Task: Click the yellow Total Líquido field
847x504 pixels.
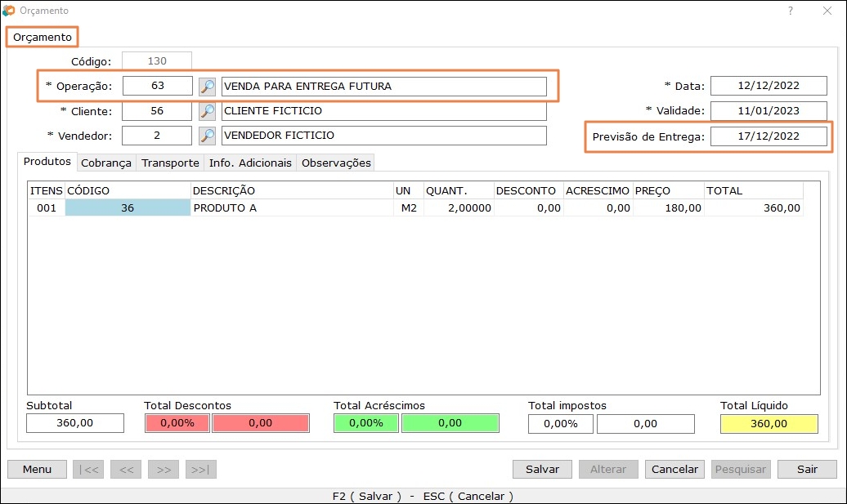Action: [769, 424]
